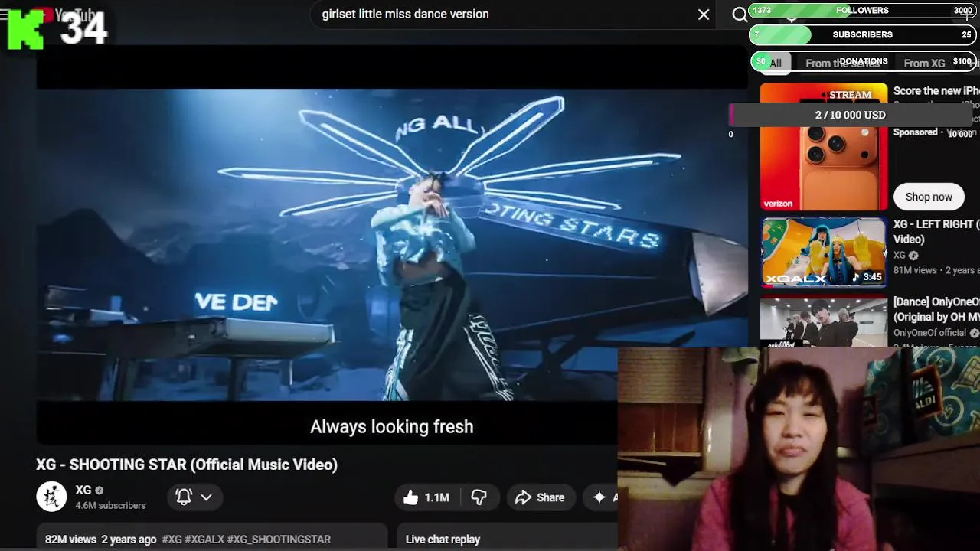The height and width of the screenshot is (551, 980).
Task: Click the search magnifier icon
Action: (x=739, y=15)
